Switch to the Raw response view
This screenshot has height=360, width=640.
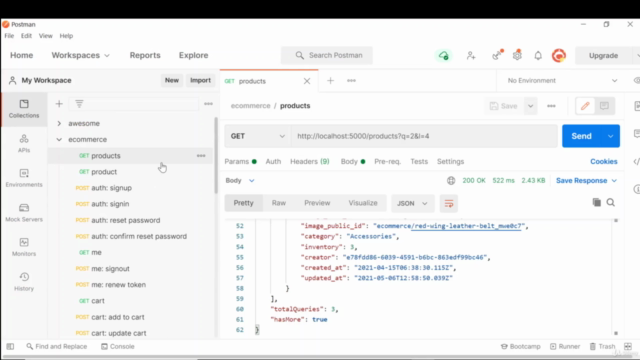point(279,203)
